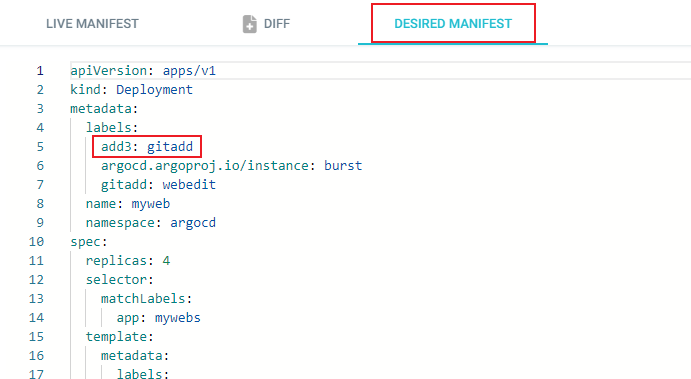
Task: Click the gitadd: webedit line
Action: (x=158, y=184)
